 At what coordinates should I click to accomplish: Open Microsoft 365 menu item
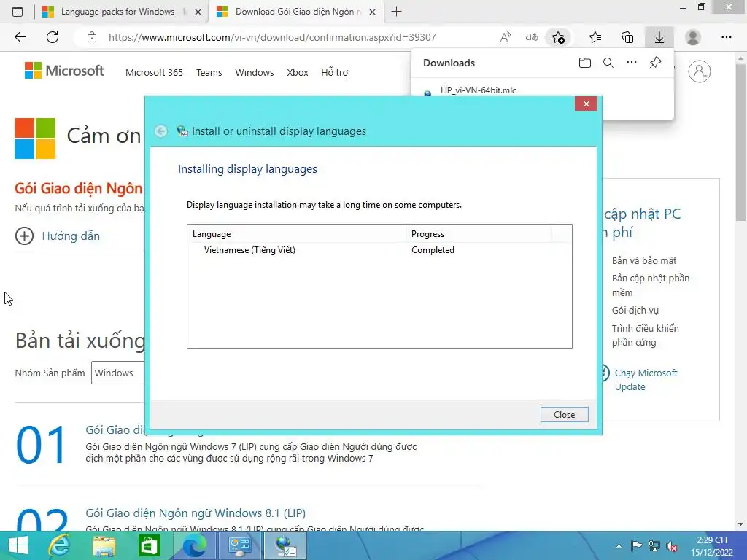point(154,72)
